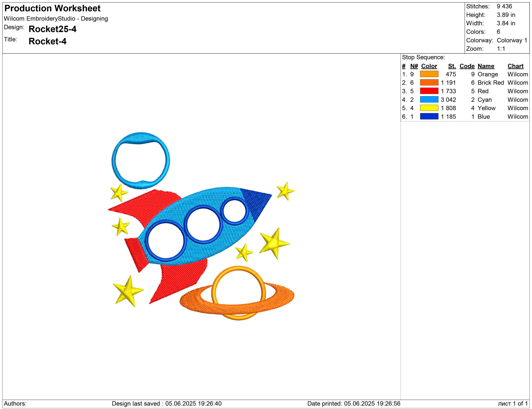Click the Cyan color swatch
This screenshot has height=409, width=532.
coord(429,99)
